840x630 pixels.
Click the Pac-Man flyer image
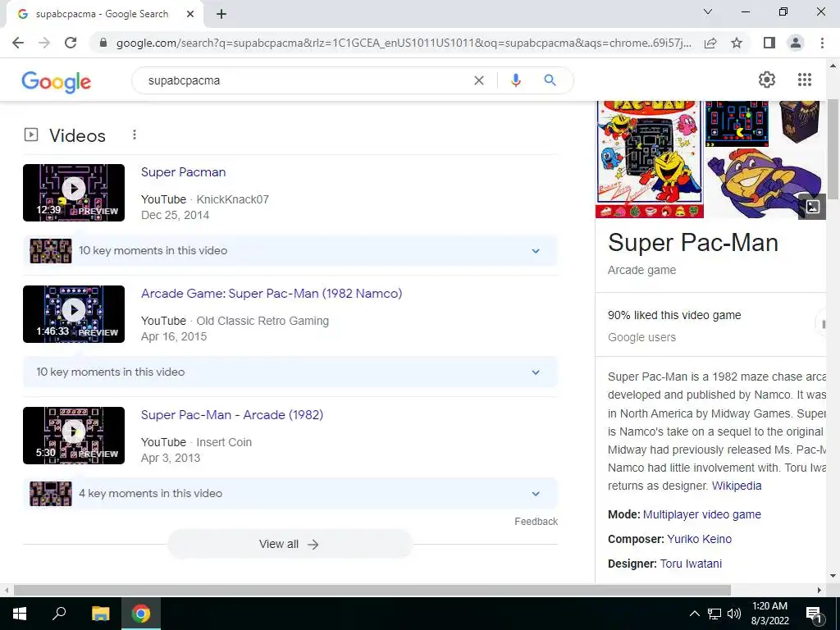coord(650,159)
